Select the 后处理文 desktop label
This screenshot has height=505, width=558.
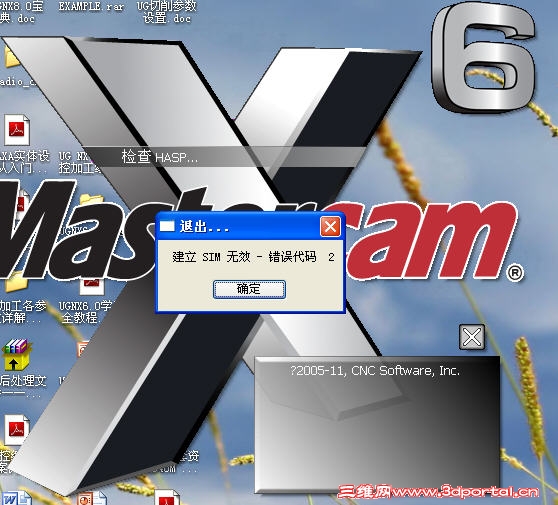point(23,385)
